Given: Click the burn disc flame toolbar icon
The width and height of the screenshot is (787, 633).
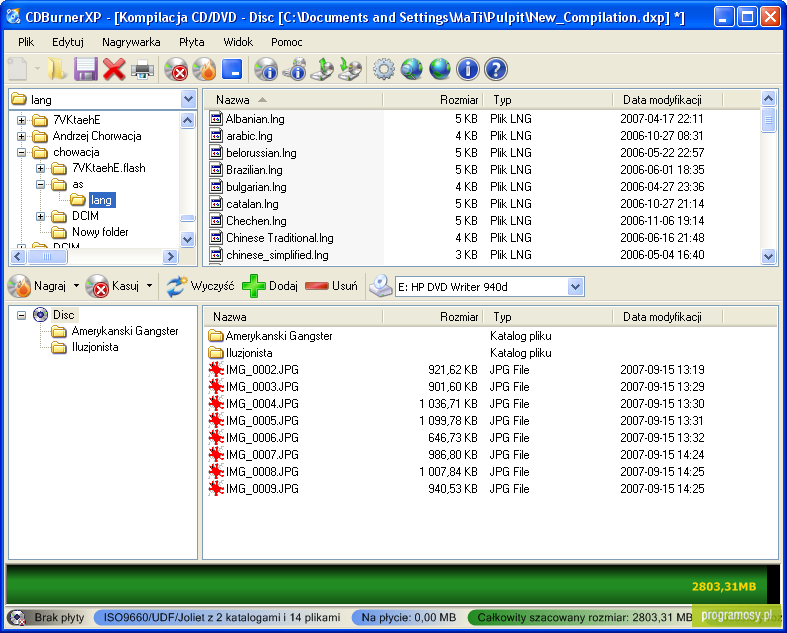Looking at the screenshot, I should (204, 69).
